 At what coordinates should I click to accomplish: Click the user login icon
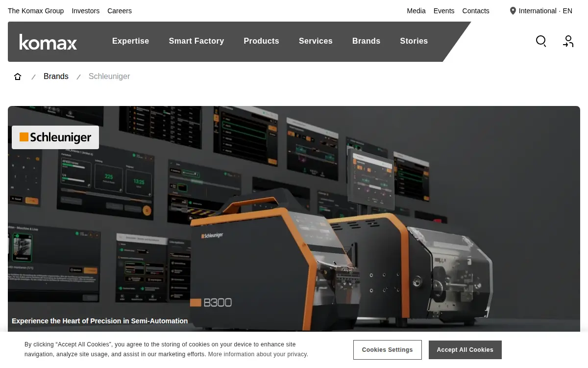pos(568,41)
